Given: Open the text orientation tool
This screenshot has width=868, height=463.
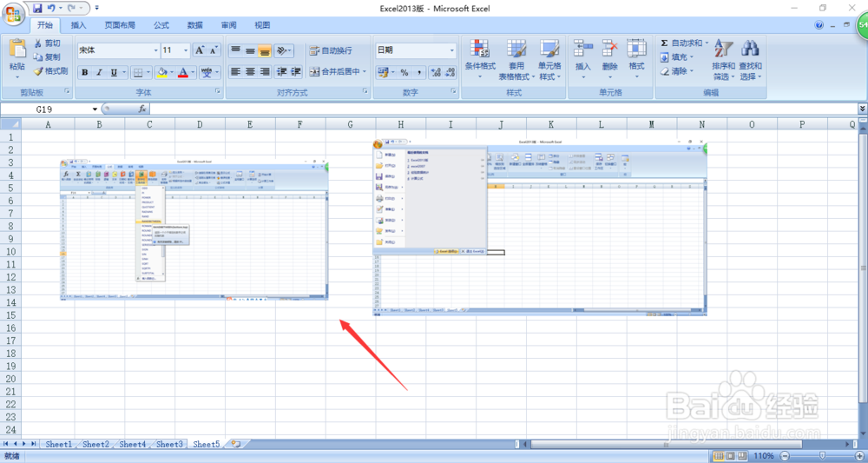Looking at the screenshot, I should (284, 50).
